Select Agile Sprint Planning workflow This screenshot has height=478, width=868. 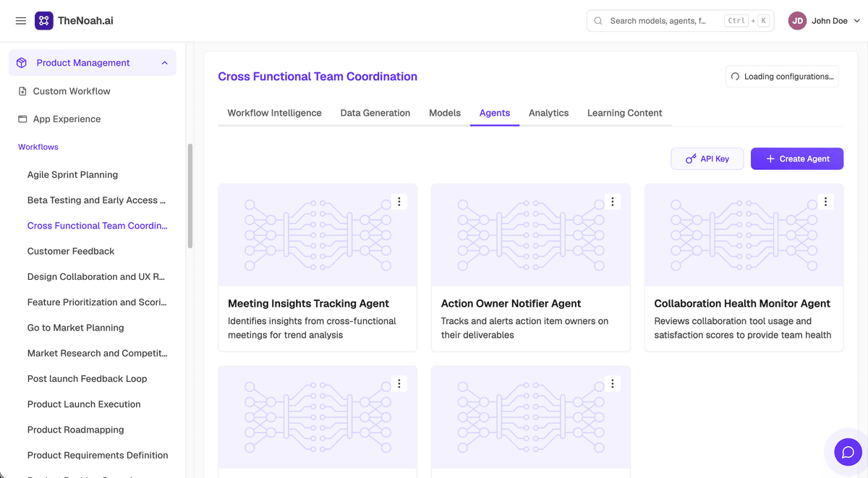[x=72, y=174]
